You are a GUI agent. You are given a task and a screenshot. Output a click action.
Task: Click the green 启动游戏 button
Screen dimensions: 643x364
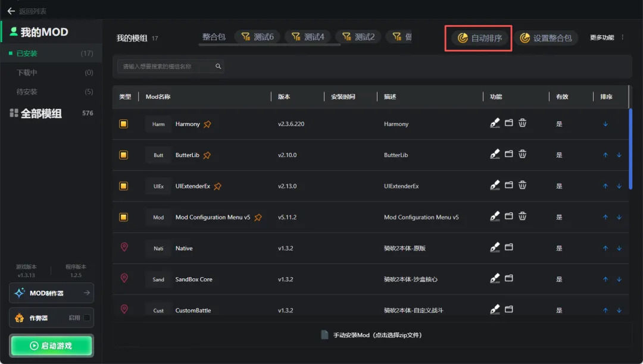pos(51,346)
